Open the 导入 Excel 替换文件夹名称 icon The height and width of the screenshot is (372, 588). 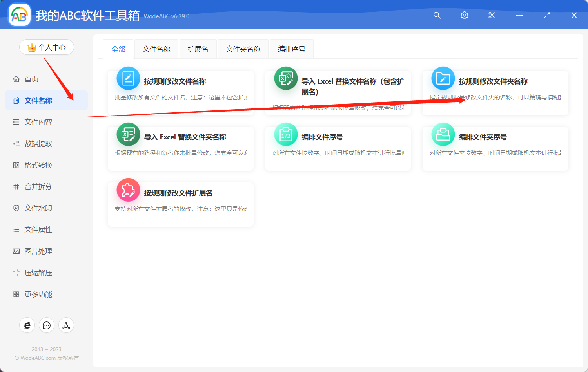[x=128, y=134]
